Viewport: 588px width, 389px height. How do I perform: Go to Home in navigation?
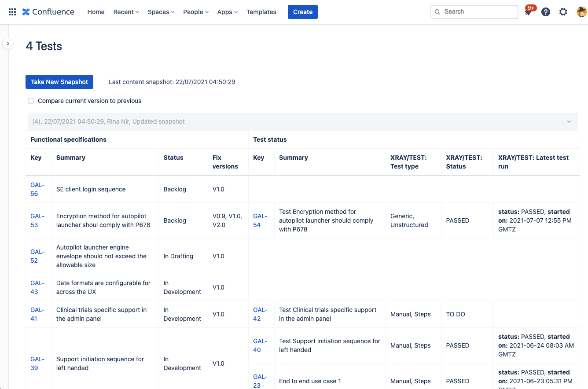click(x=96, y=12)
